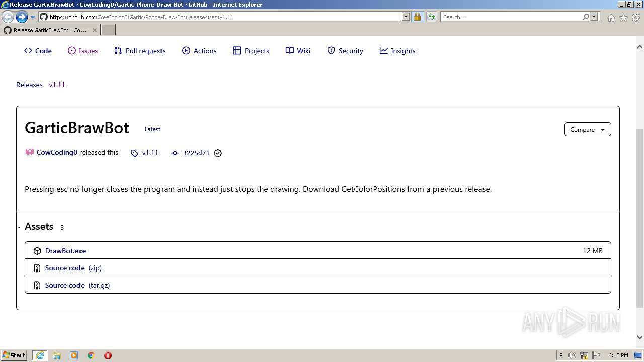Select the Release GarticBrawBot browser tab
Screen dimensions: 644x362
50,30
